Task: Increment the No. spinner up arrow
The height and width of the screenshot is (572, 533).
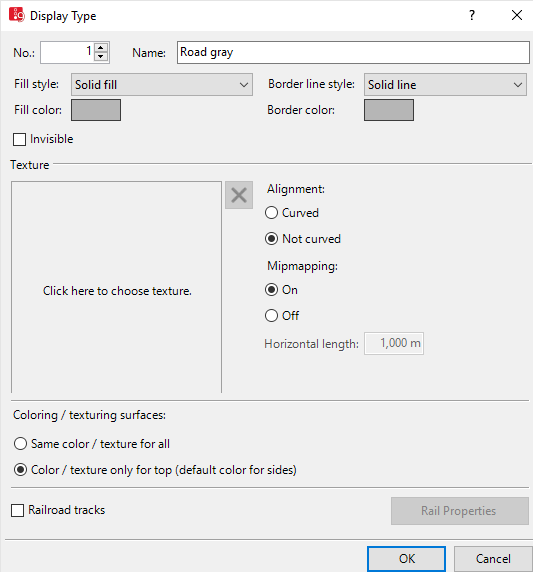Action: coord(101,48)
